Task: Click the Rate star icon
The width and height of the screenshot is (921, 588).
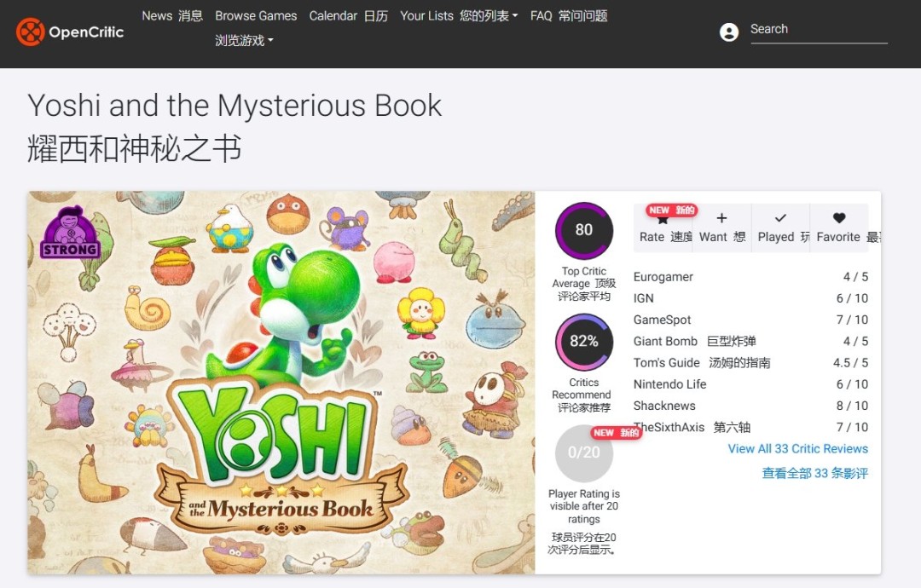Action: [663, 220]
